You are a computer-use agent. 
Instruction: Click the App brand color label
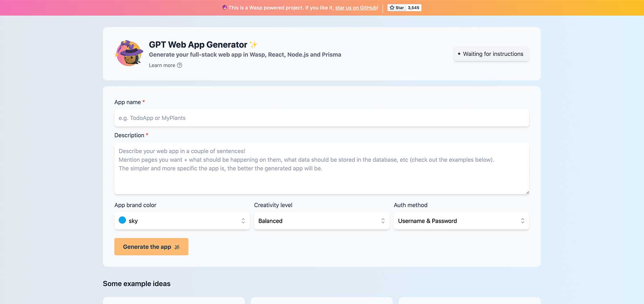[135, 205]
